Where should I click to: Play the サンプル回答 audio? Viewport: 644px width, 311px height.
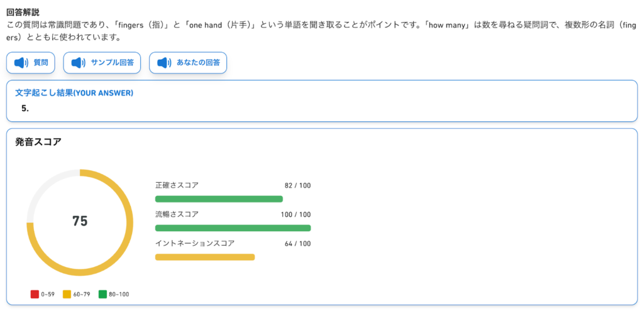(x=102, y=63)
